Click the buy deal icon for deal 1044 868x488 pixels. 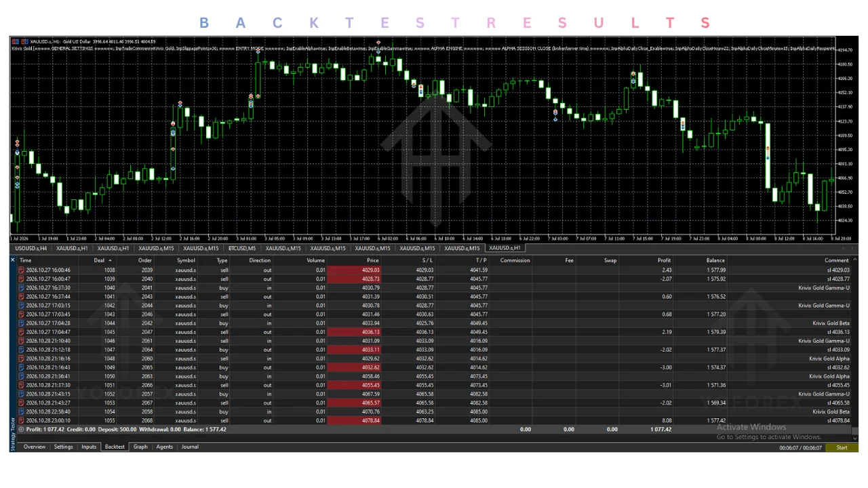(x=21, y=323)
